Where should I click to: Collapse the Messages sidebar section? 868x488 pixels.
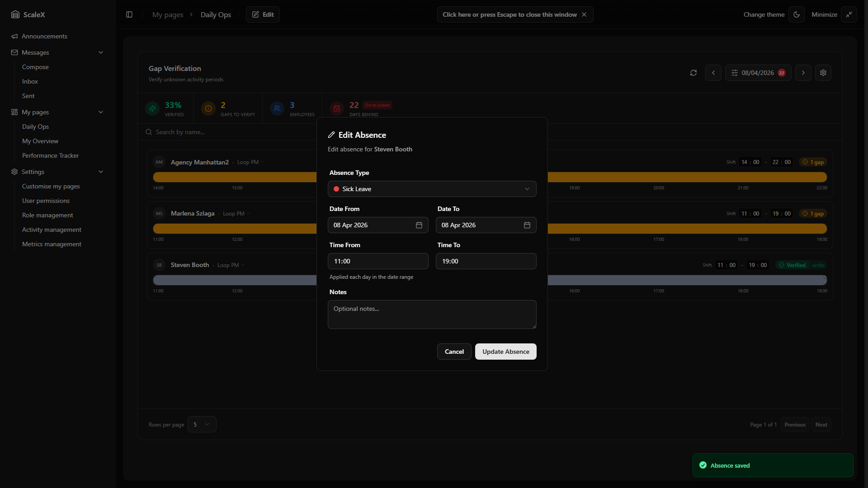pyautogui.click(x=101, y=52)
